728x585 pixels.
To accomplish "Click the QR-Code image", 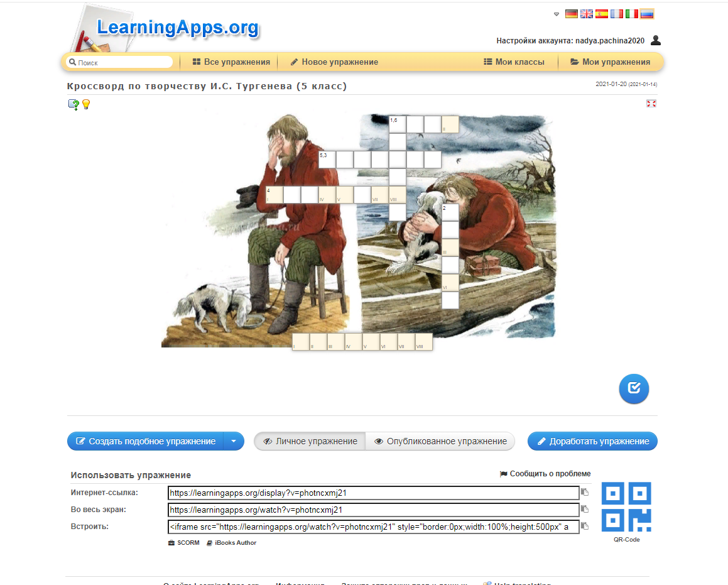I will pyautogui.click(x=626, y=506).
